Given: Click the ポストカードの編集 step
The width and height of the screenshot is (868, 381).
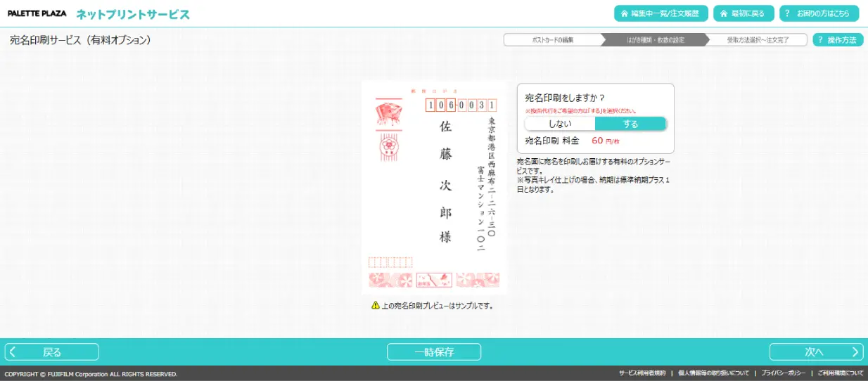Looking at the screenshot, I should click(553, 40).
